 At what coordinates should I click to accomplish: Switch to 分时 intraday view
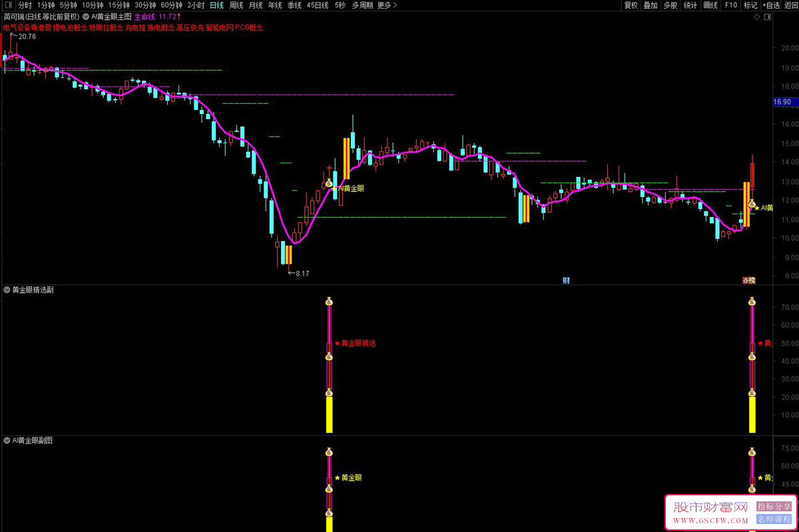point(25,5)
